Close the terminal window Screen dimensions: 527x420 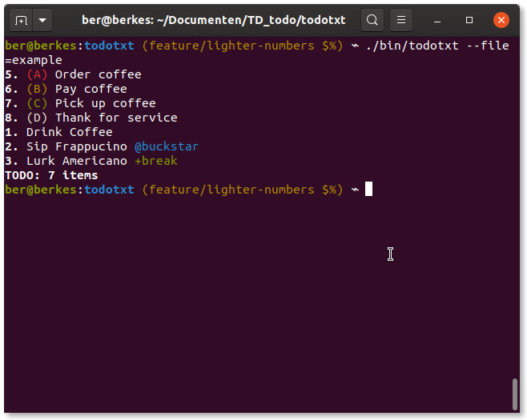(501, 20)
